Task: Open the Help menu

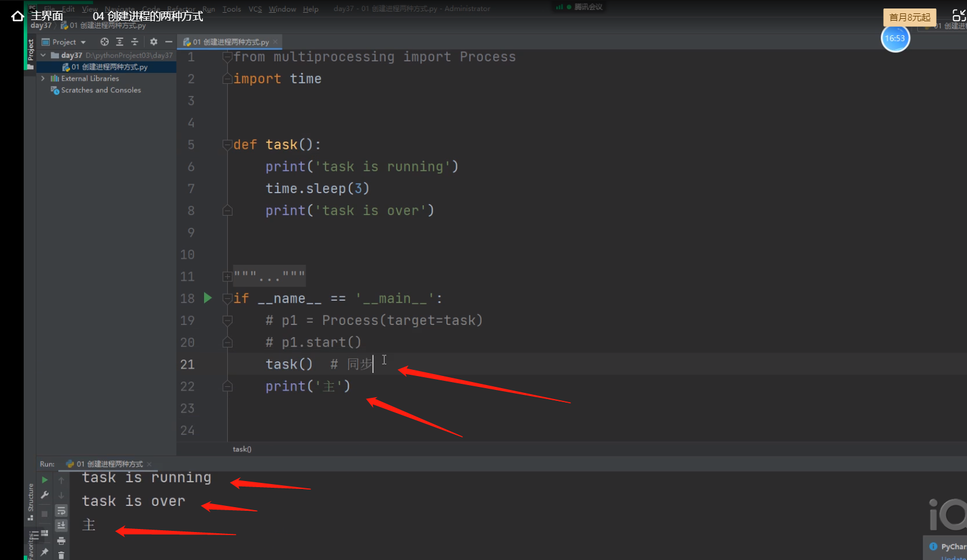Action: pyautogui.click(x=310, y=9)
